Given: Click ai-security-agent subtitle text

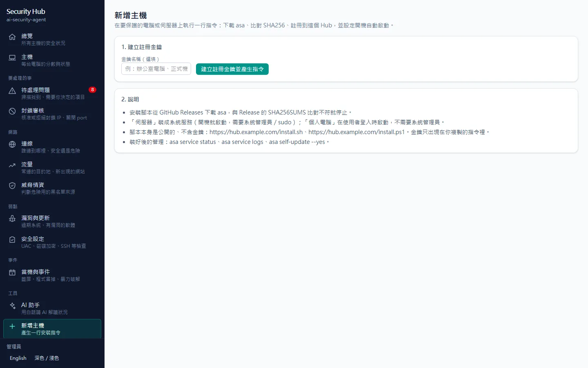Looking at the screenshot, I should pos(26,20).
